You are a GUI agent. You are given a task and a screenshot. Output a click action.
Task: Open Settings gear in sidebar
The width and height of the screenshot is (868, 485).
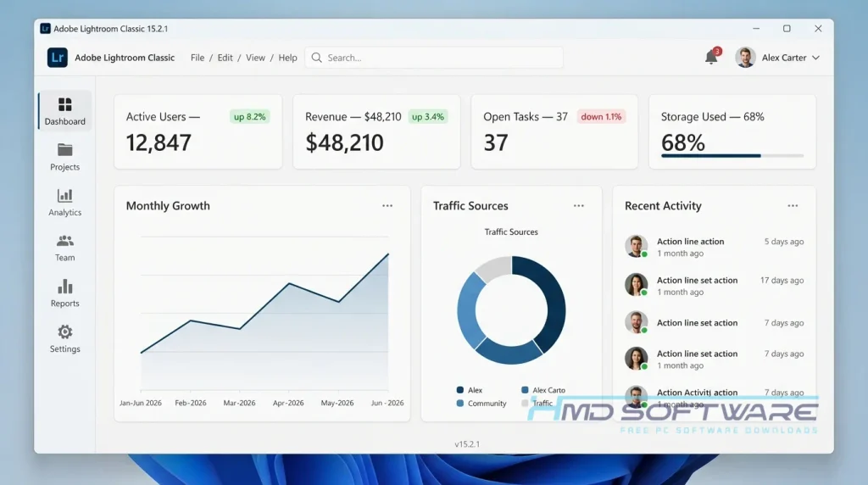(x=64, y=332)
